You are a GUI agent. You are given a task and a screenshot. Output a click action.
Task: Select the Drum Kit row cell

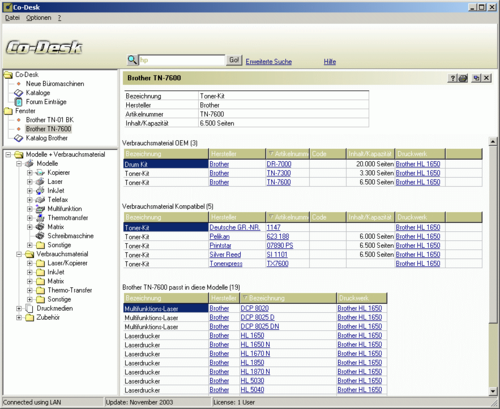point(166,164)
